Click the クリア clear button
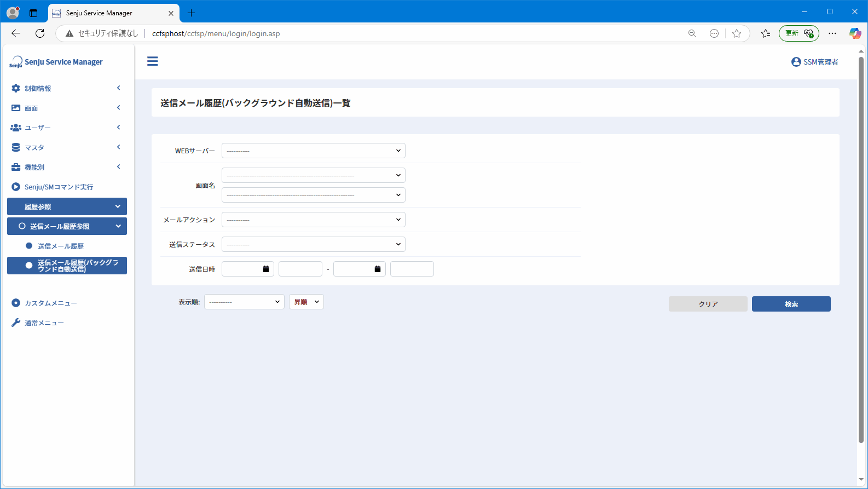 (x=708, y=304)
